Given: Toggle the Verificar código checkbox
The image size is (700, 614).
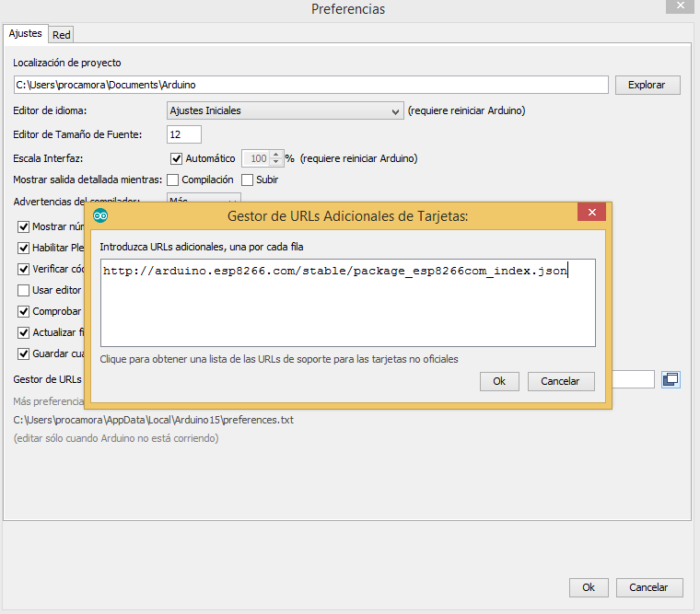Looking at the screenshot, I should coord(24,269).
